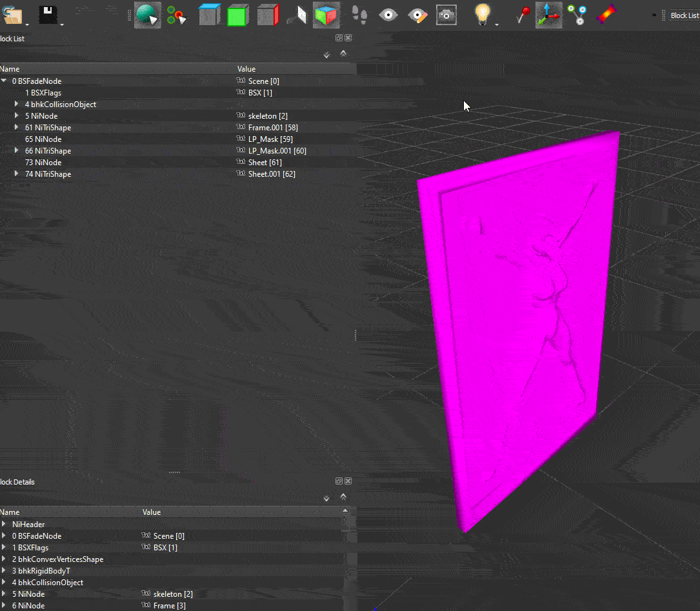This screenshot has height=611, width=700.
Task: Expand 61 NiTriShape row
Action: click(x=17, y=126)
